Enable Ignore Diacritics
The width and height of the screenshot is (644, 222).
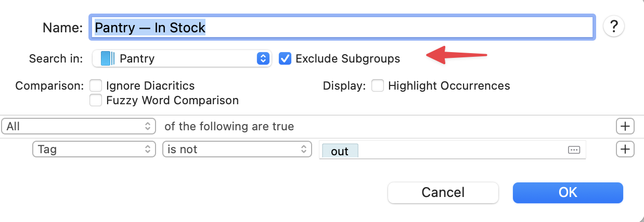pos(96,85)
